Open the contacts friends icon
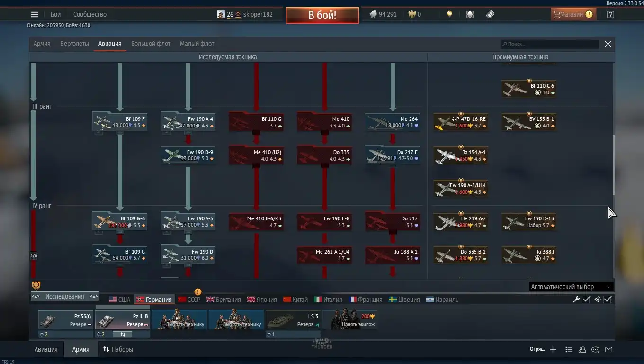The width and height of the screenshot is (644, 364). 582,350
